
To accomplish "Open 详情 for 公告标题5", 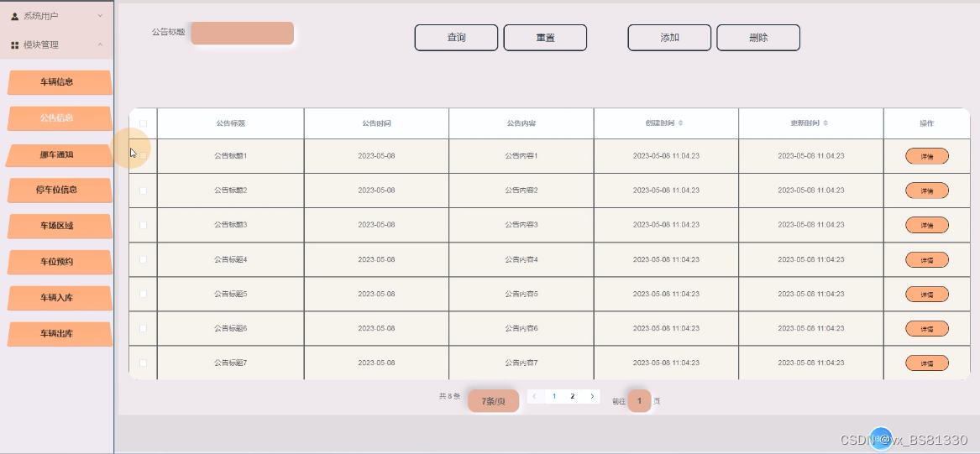I will [x=927, y=294].
